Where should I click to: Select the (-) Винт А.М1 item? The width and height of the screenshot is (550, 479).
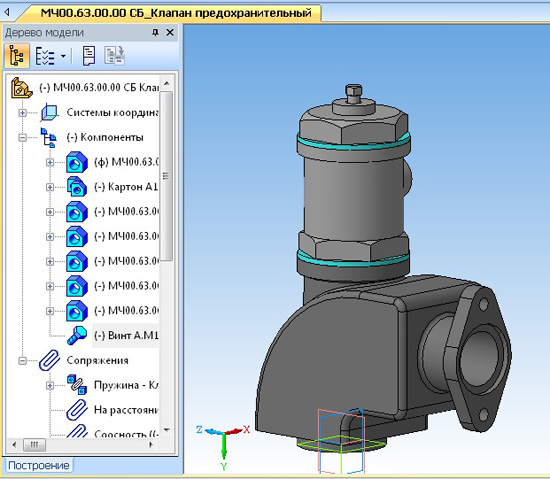(x=126, y=336)
